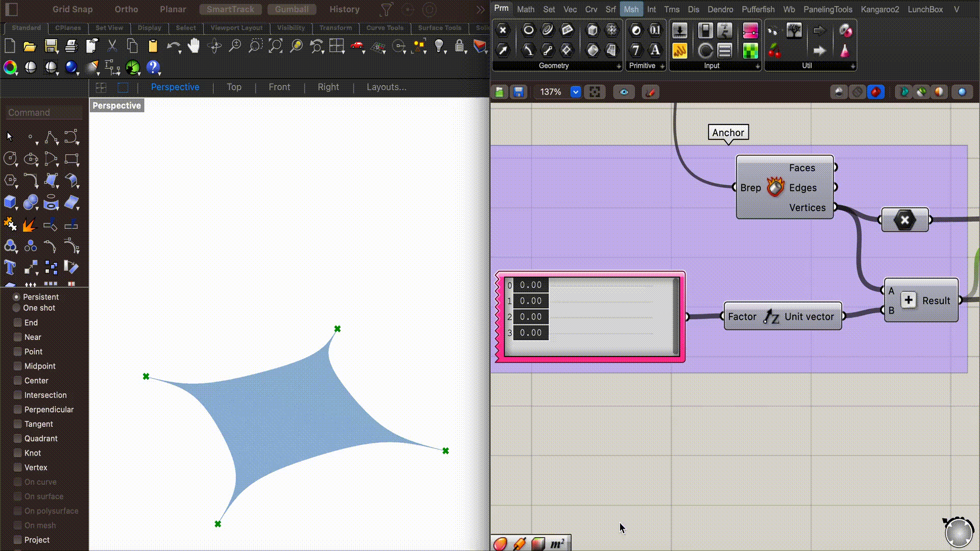Click the Command input field
980x551 pixels.
click(44, 113)
